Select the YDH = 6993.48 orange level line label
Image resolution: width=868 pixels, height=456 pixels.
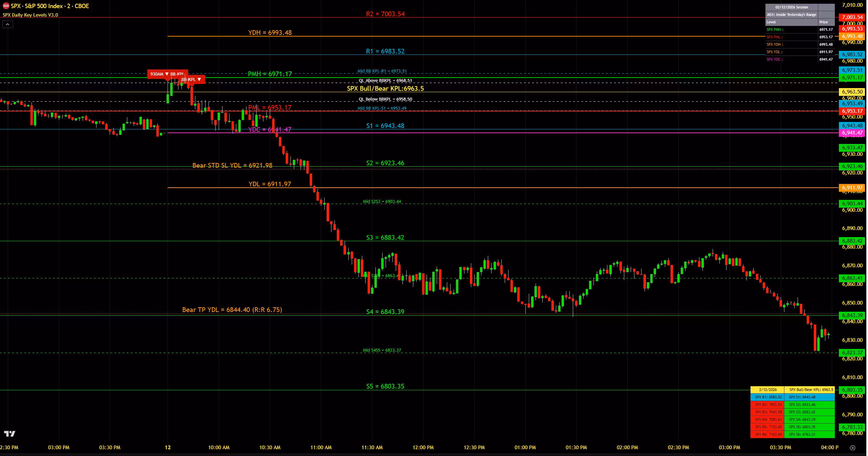[270, 33]
